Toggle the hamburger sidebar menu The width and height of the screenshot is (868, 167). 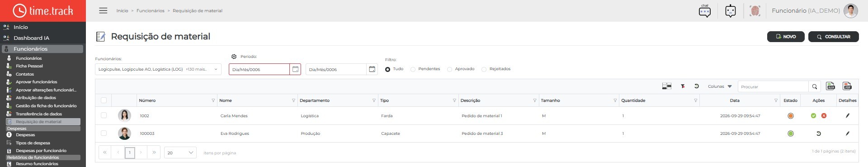[103, 10]
